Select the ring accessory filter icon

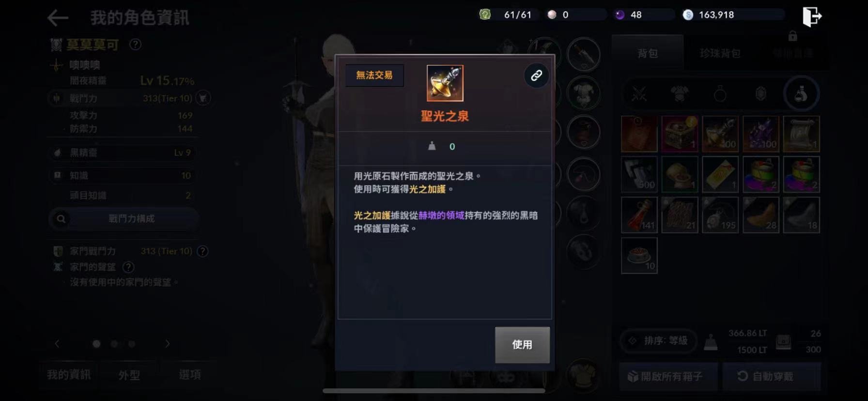[x=720, y=94]
